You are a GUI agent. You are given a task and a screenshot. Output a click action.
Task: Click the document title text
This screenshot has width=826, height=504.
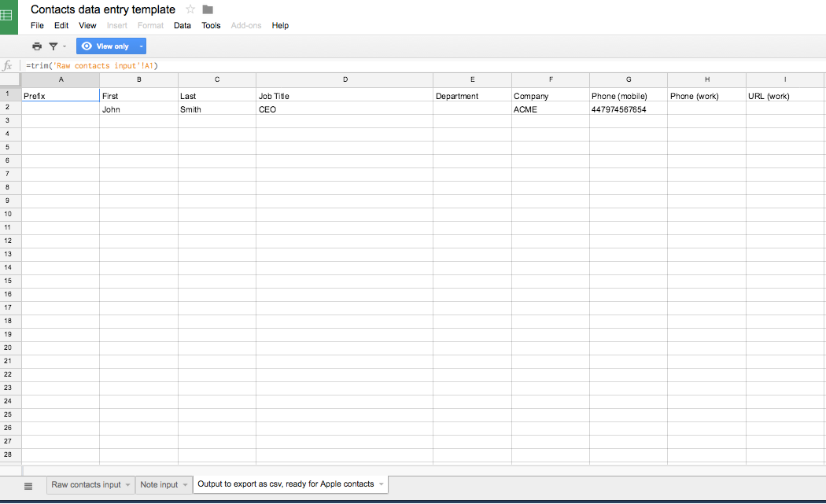pos(103,9)
